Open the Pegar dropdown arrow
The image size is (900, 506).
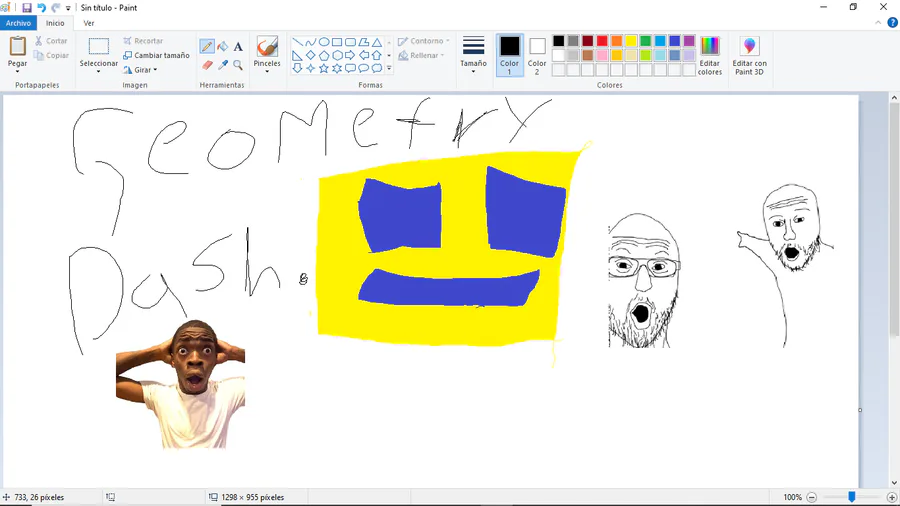(17, 72)
